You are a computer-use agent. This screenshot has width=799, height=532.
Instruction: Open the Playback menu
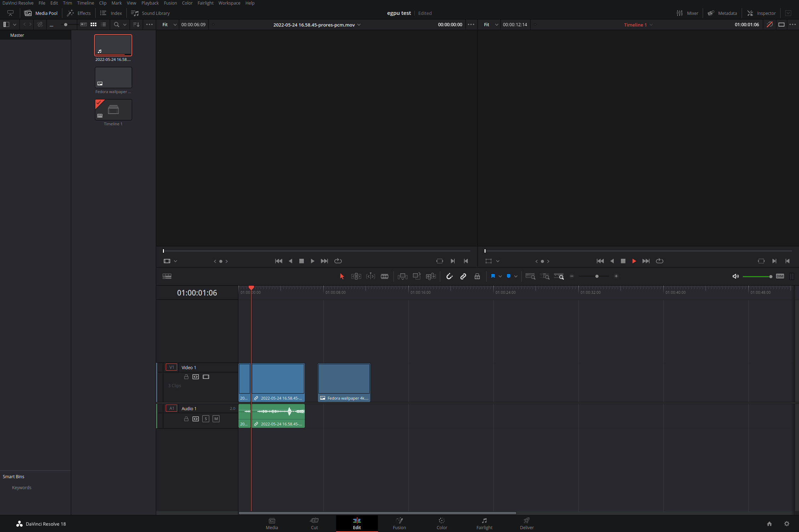pos(150,3)
